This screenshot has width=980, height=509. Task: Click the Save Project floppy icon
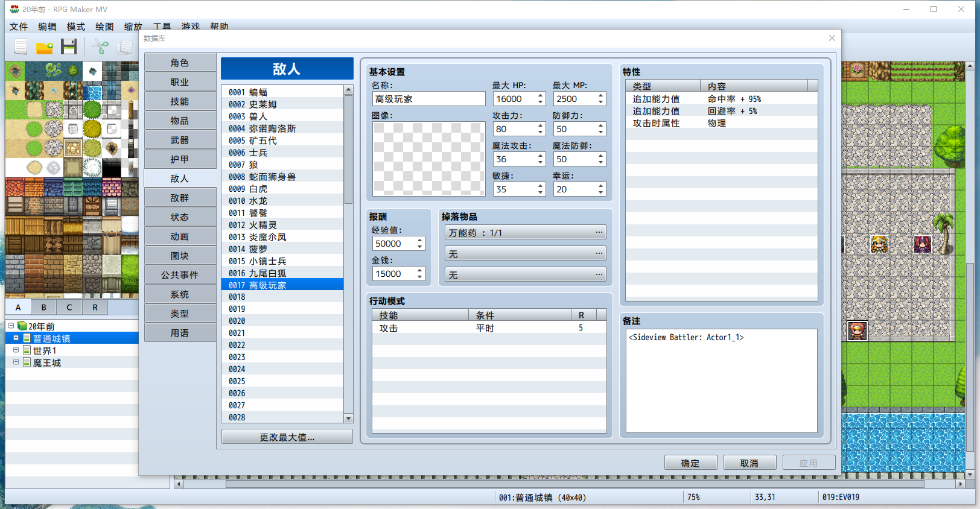pyautogui.click(x=69, y=46)
